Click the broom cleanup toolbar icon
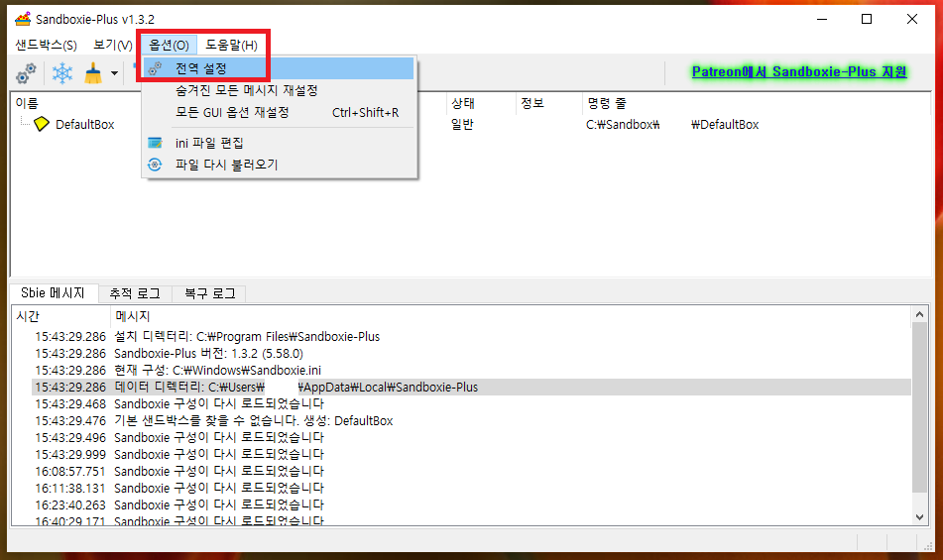The width and height of the screenshot is (943, 560). point(93,73)
